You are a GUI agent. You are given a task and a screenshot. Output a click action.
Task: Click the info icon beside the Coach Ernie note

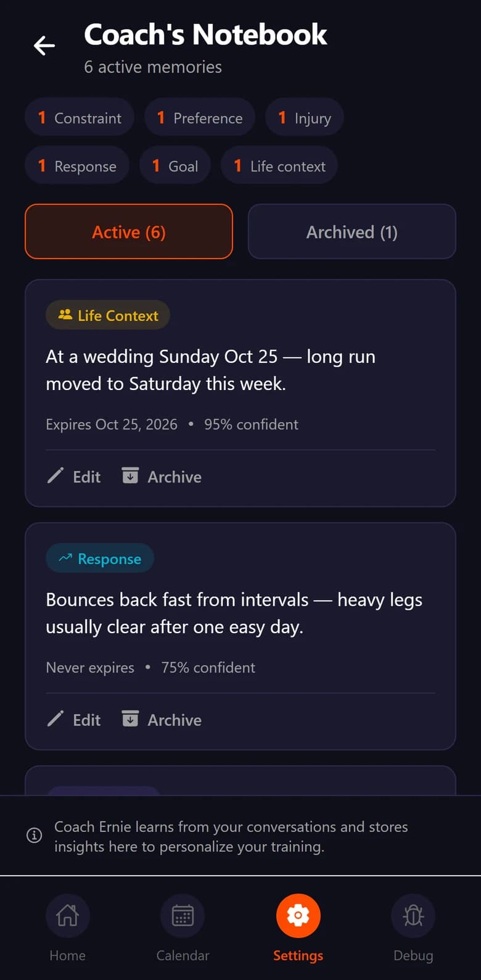pos(35,836)
